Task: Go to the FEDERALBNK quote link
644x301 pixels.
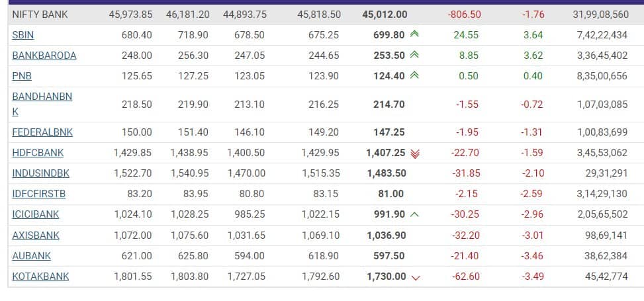Action: [x=42, y=132]
